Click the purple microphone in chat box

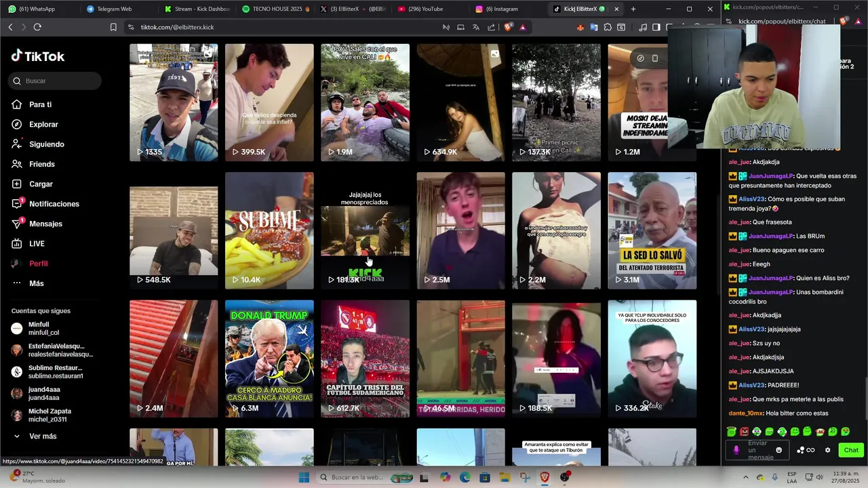736,450
